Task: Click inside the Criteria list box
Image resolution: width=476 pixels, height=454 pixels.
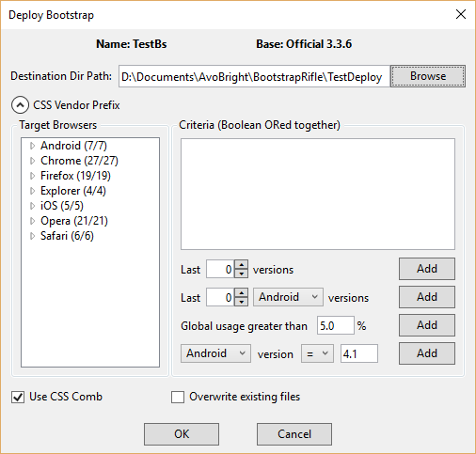Action: coord(318,194)
